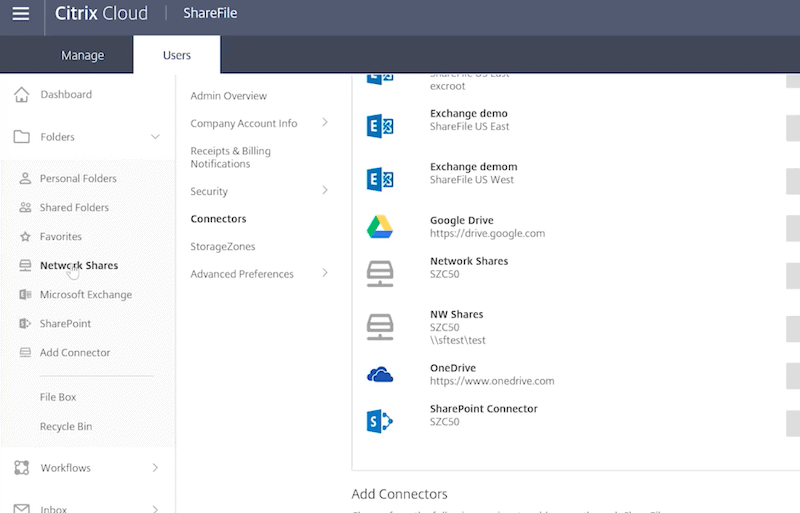Click the Add Connector sidebar icon

[25, 352]
